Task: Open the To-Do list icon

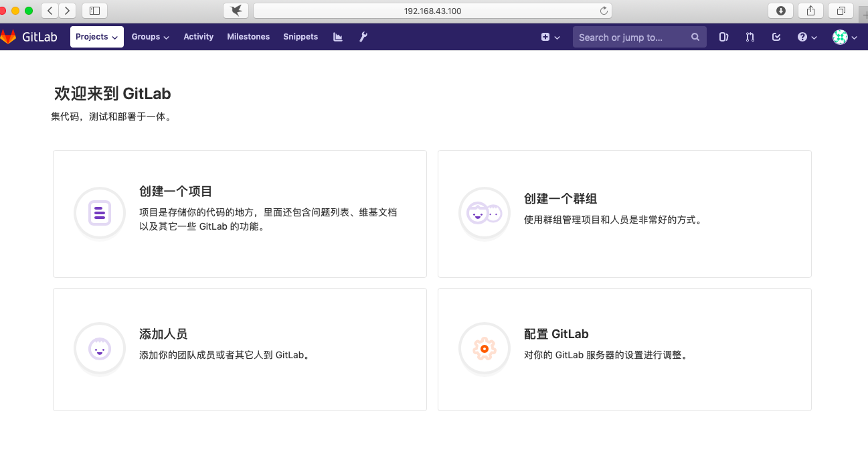Action: pos(776,37)
